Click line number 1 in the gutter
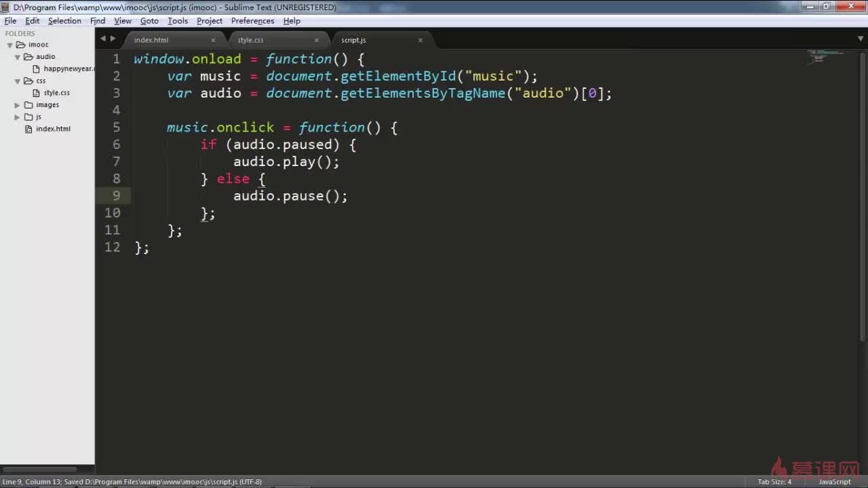This screenshot has width=868, height=488. tap(117, 59)
